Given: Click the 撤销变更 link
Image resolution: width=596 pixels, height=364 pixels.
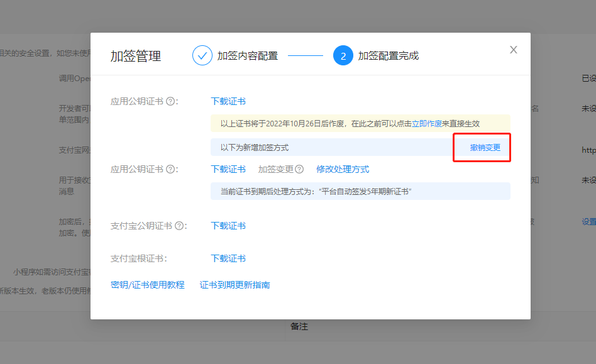Looking at the screenshot, I should click(485, 147).
